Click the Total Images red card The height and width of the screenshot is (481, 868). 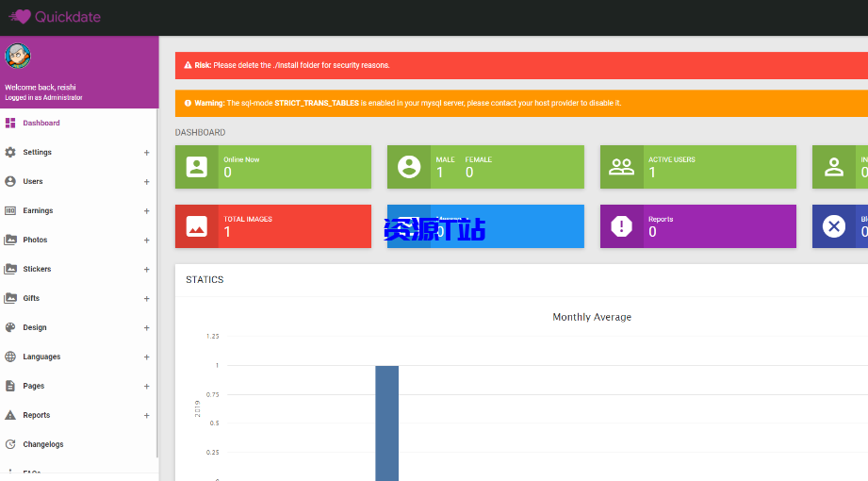[273, 226]
